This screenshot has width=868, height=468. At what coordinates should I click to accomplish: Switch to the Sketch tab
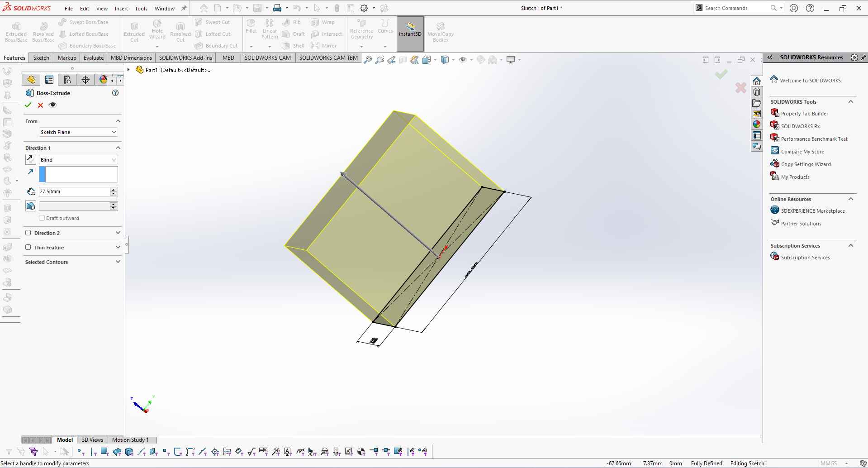(41, 57)
